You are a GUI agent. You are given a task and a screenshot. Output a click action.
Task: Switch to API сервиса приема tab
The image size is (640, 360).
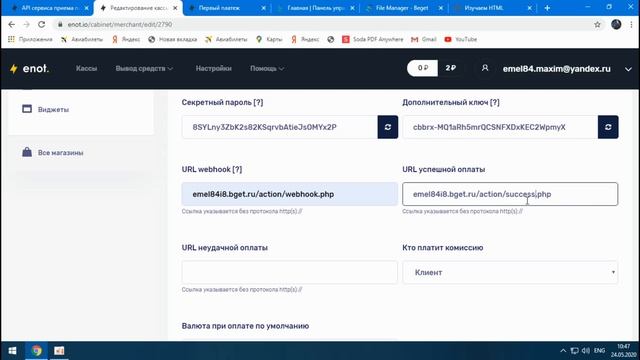pyautogui.click(x=49, y=8)
